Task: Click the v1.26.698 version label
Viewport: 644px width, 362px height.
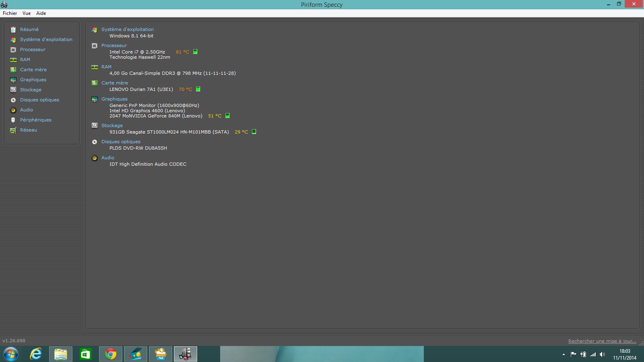Action: 14,341
